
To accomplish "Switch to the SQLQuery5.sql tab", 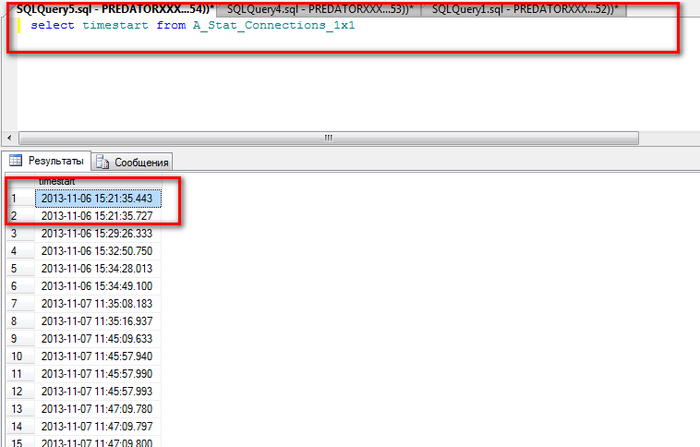I will pyautogui.click(x=105, y=8).
